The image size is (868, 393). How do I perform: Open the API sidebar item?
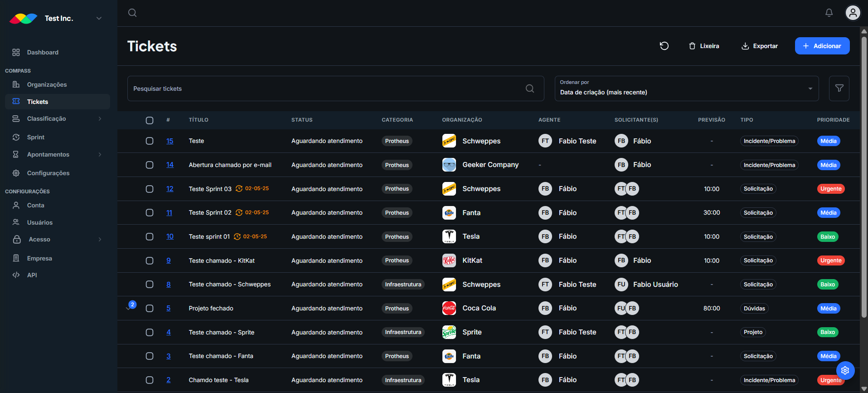[58, 275]
